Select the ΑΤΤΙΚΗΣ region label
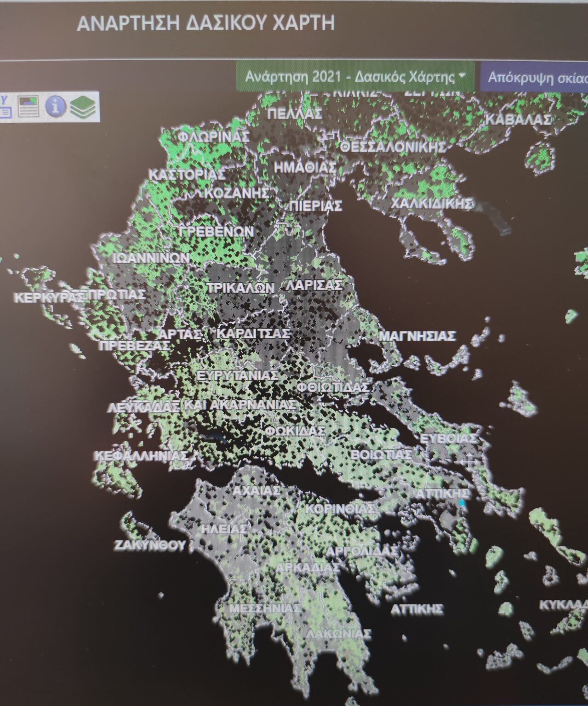Screen dimensions: 588x706 click(x=443, y=493)
